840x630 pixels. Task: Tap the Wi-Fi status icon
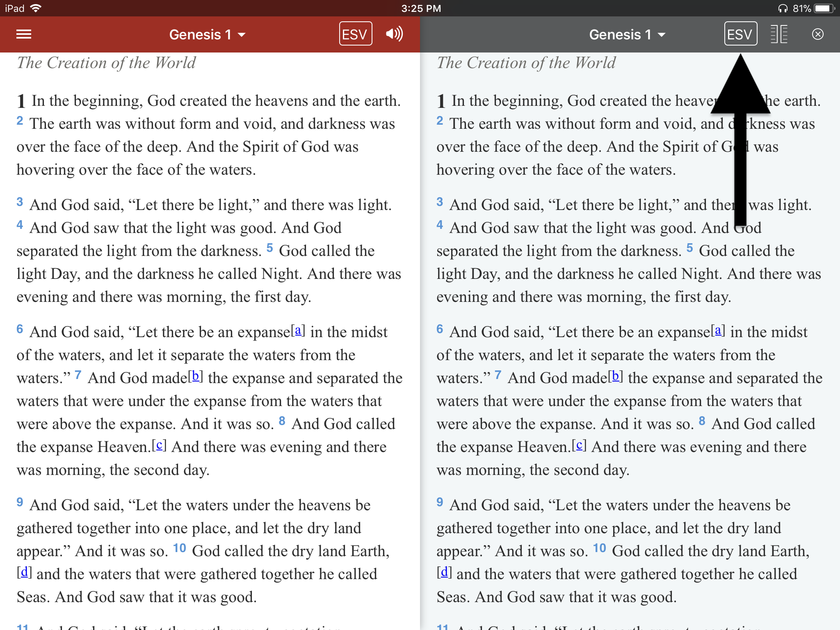36,8
